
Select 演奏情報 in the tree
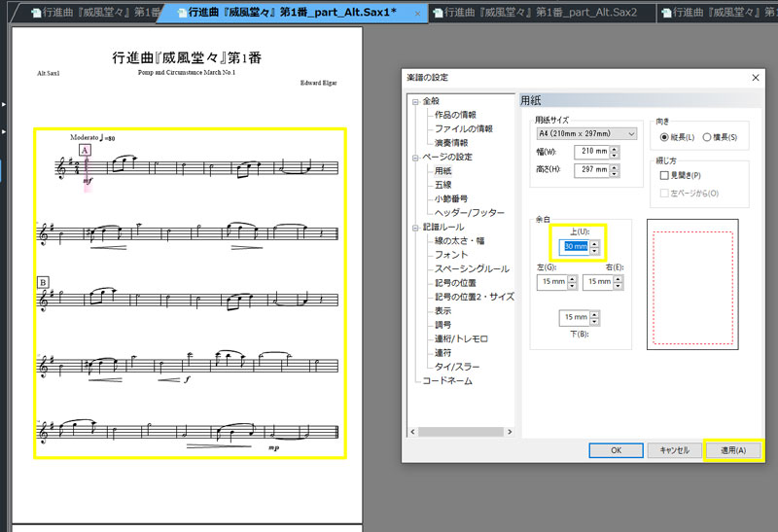tap(451, 143)
